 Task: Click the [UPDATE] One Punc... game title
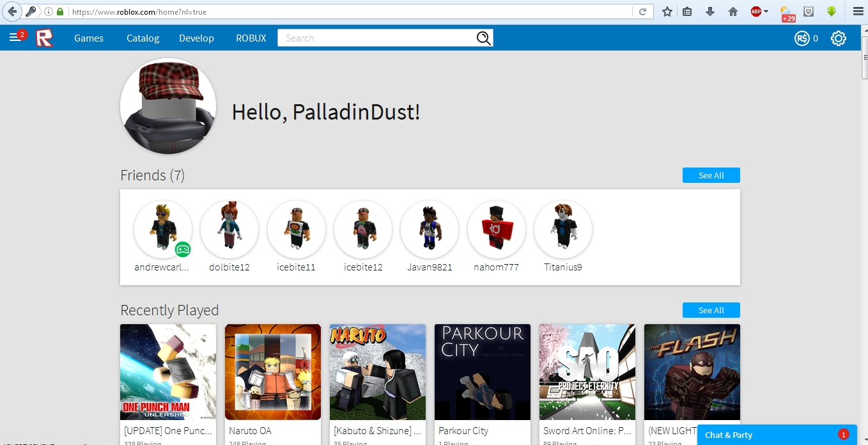167,431
